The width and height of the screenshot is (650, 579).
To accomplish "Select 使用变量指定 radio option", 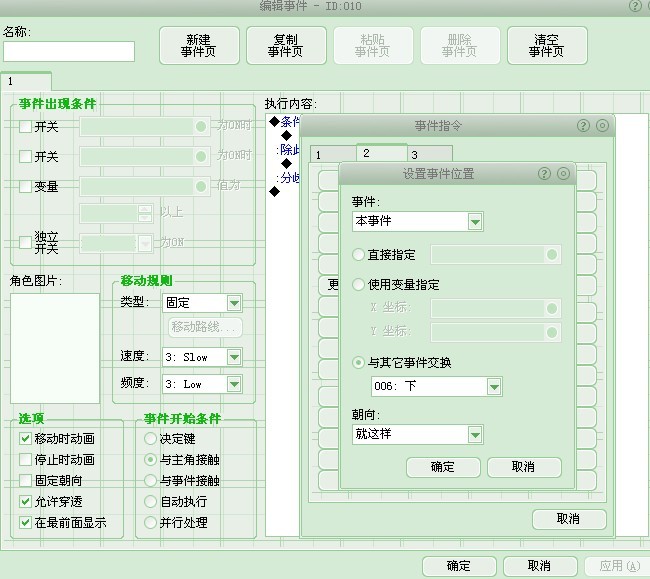I will coord(358,285).
